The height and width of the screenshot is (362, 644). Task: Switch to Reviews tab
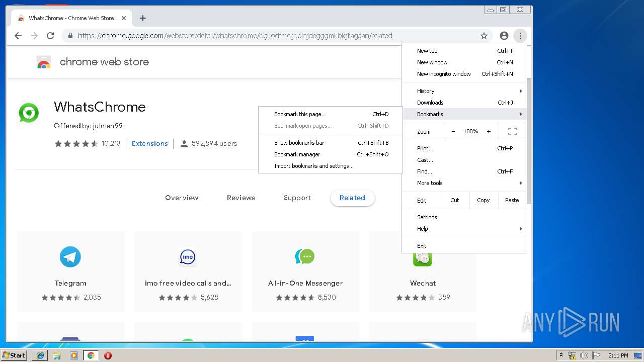tap(241, 198)
